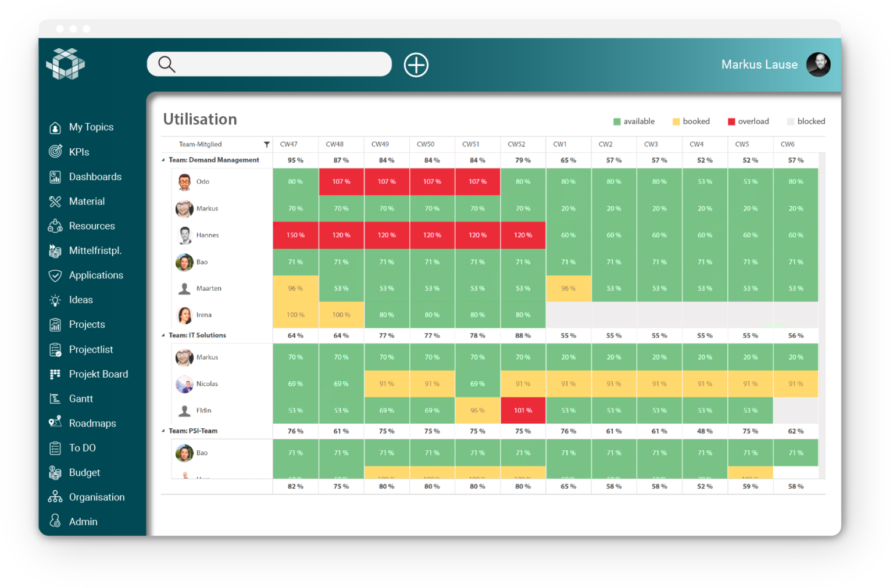Screen dimensions: 893x588
Task: Click the Roadmaps icon in sidebar
Action: pyautogui.click(x=55, y=422)
